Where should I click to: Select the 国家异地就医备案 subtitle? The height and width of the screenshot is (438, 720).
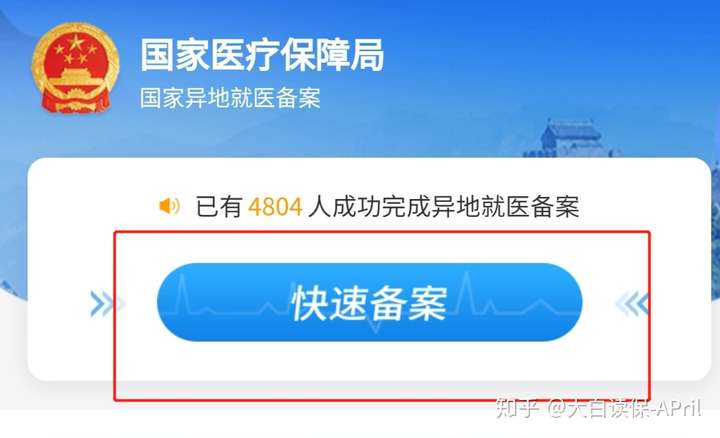(230, 98)
